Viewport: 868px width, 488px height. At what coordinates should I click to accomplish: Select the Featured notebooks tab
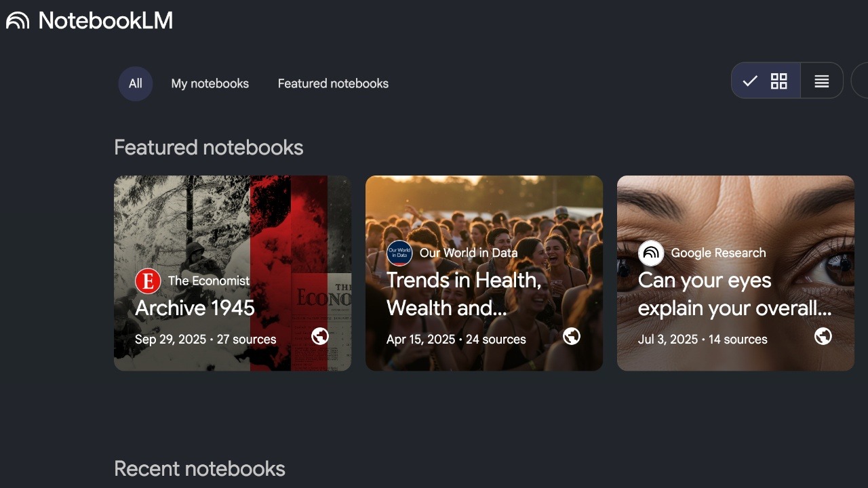coord(332,83)
